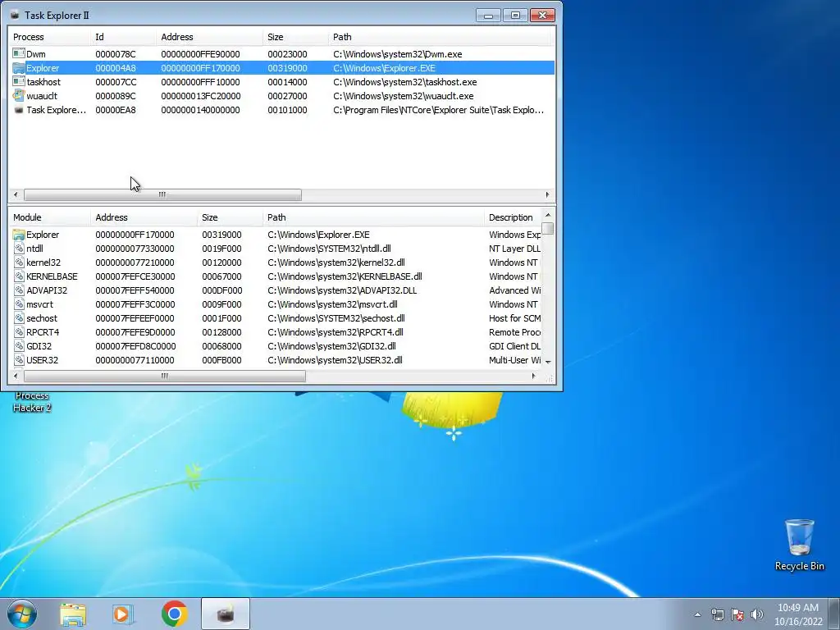Click module list horizontal scrollbar thumb

(x=164, y=376)
